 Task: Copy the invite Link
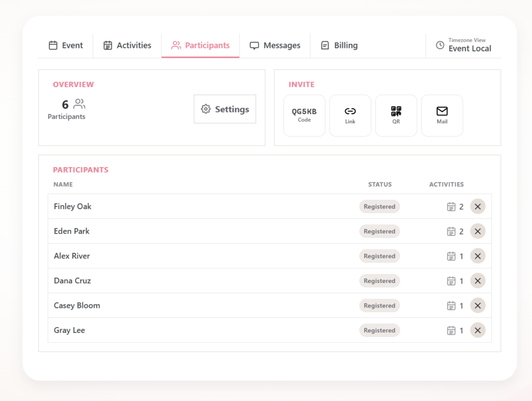pyautogui.click(x=350, y=115)
